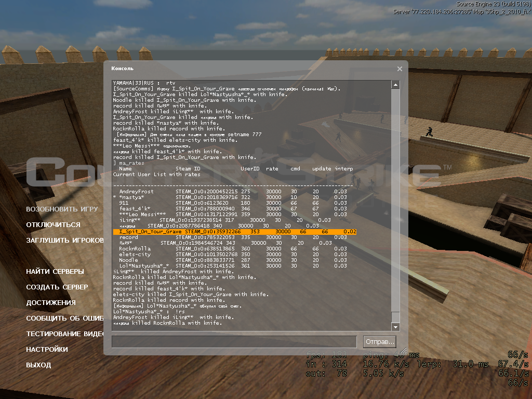Viewport: 532px width, 399px height.
Task: Open ДОСТИЖЕНИЯ achievements menu
Action: (x=51, y=303)
